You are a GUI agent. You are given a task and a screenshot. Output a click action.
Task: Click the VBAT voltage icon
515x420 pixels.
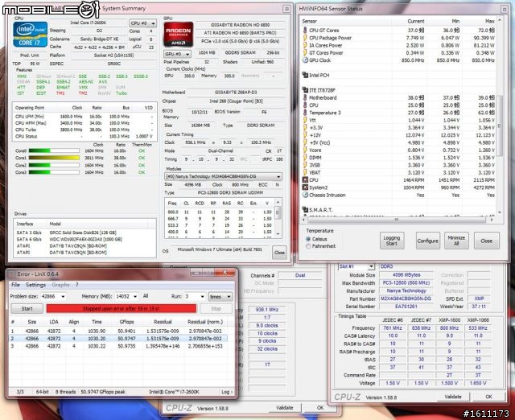(305, 172)
